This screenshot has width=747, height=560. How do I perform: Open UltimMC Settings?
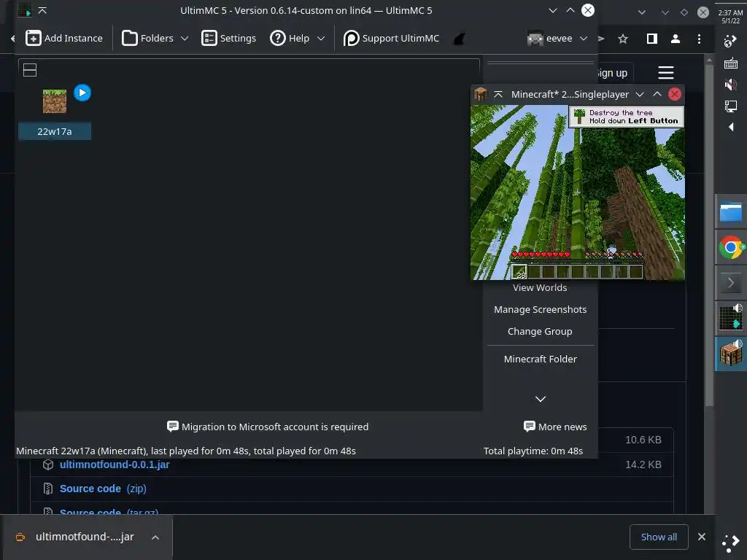[x=228, y=38]
